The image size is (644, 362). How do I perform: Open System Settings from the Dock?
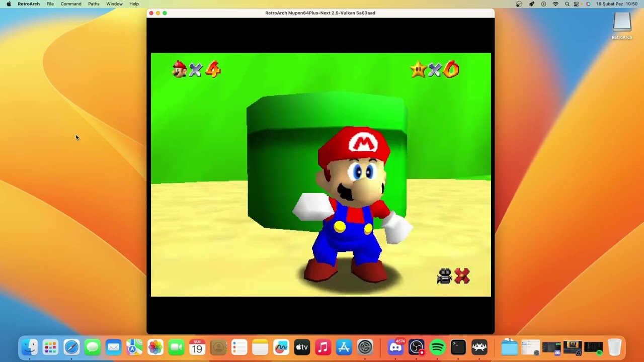365,347
